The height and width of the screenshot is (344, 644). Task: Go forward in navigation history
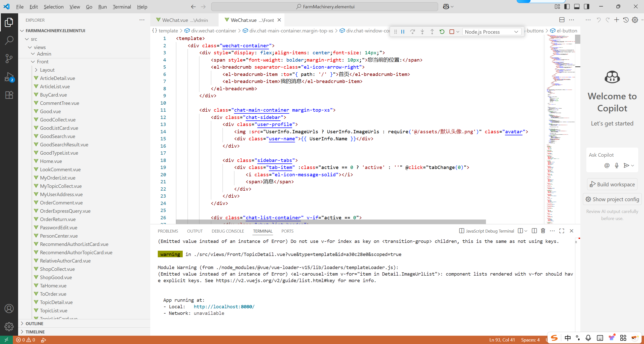coord(203,7)
